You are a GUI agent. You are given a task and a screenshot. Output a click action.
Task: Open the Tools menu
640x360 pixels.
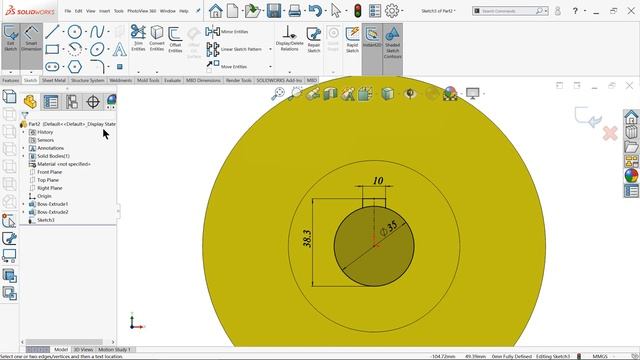119,11
